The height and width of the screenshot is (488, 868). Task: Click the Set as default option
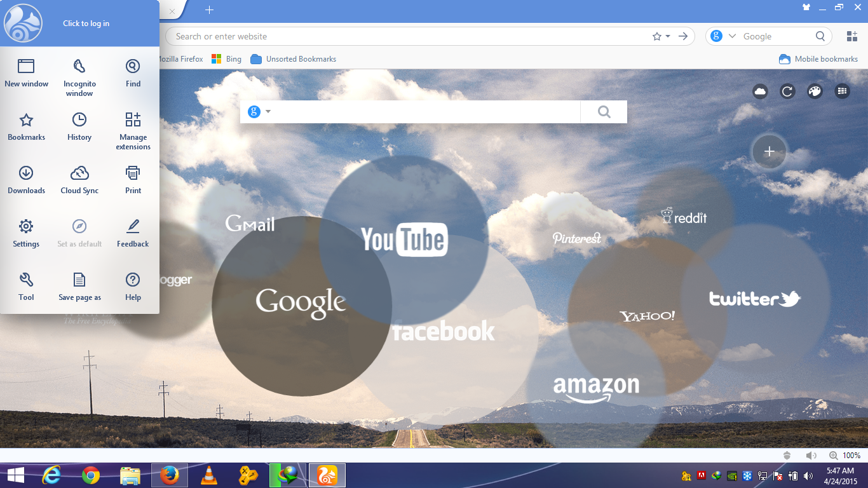(x=79, y=233)
